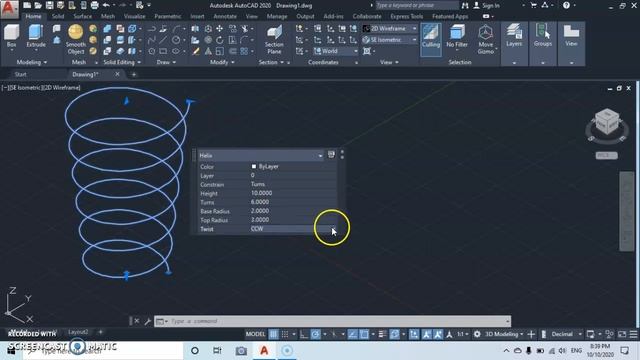Click Sign In button

487,5
